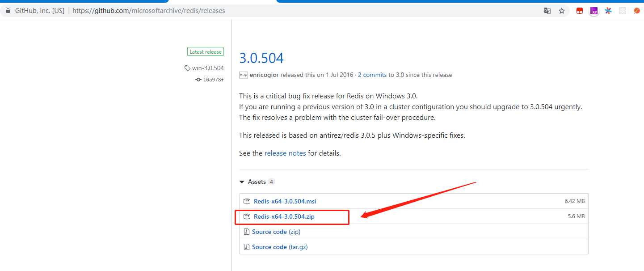This screenshot has width=644, height=271.
Task: View the 2 commits since this release
Action: (372, 75)
